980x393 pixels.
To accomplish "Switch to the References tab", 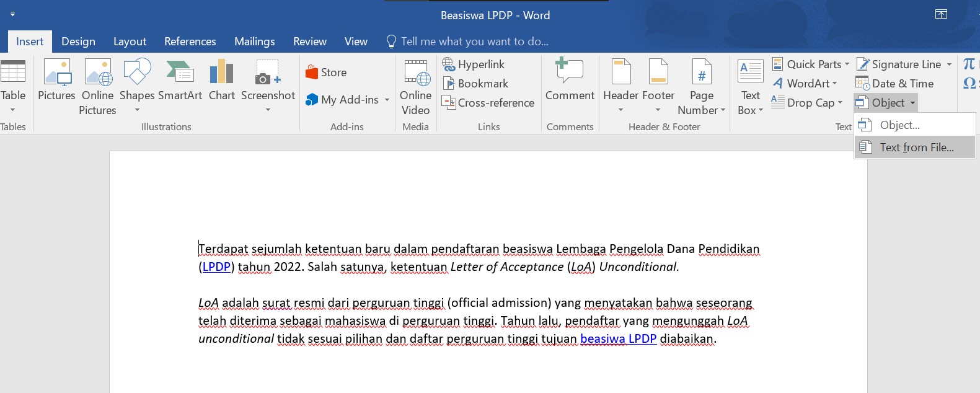I will 190,42.
